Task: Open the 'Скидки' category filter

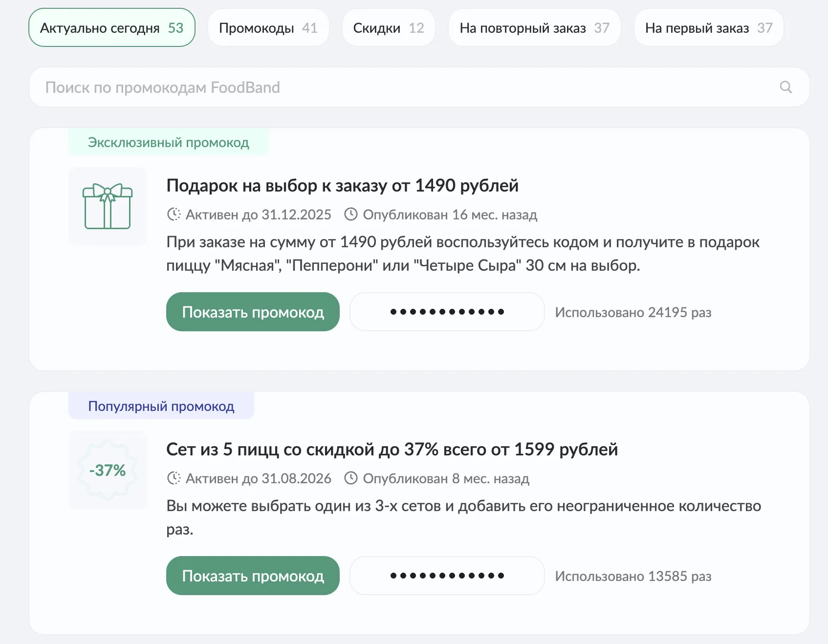Action: point(388,27)
